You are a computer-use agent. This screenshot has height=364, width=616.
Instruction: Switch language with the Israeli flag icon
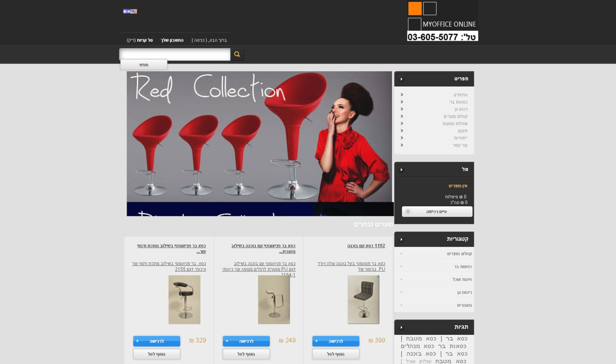coord(126,12)
